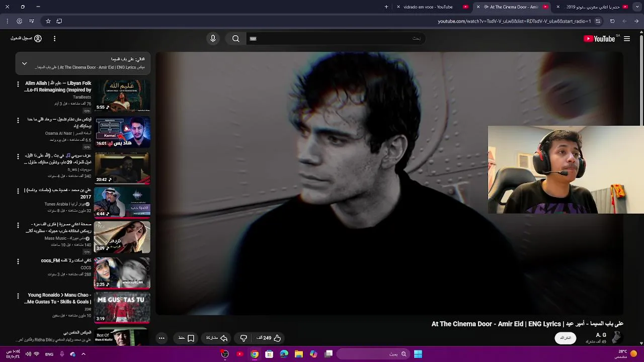
Task: Play the oud video thumbnail lasting 20:42
Action: 122,168
